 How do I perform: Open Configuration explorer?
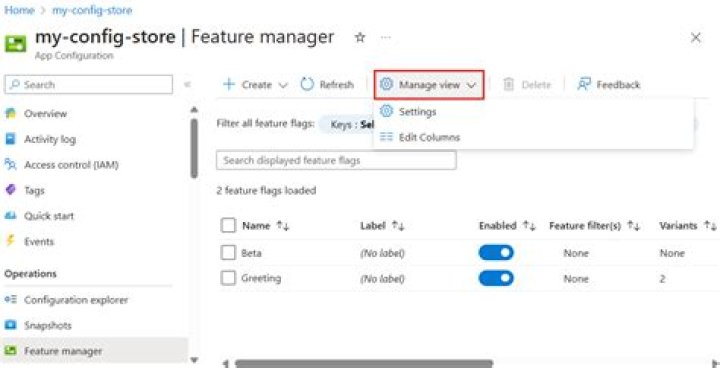pos(76,300)
